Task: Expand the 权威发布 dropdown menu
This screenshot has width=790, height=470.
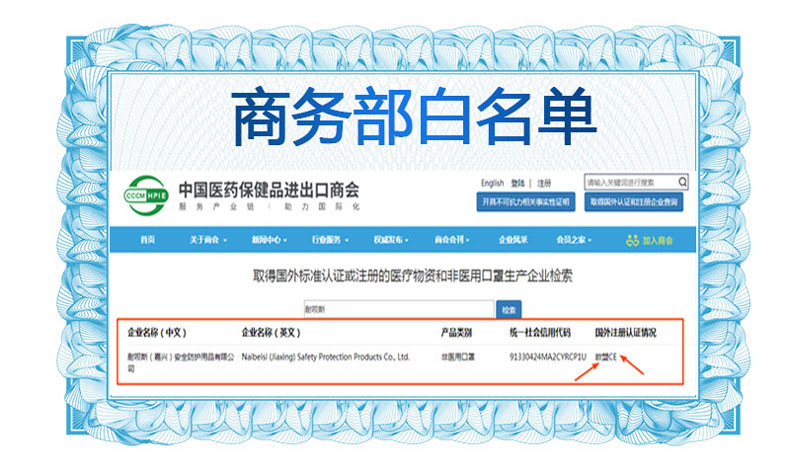Action: click(x=391, y=240)
